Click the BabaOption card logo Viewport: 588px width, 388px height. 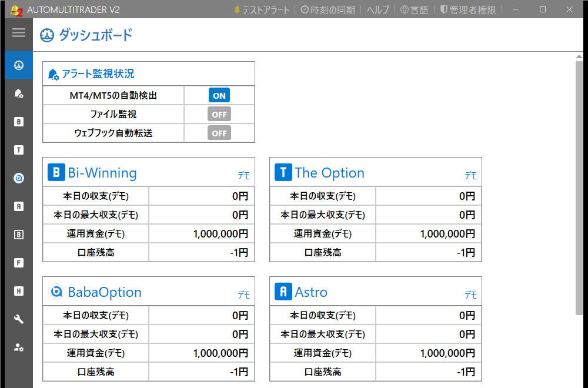click(x=56, y=291)
